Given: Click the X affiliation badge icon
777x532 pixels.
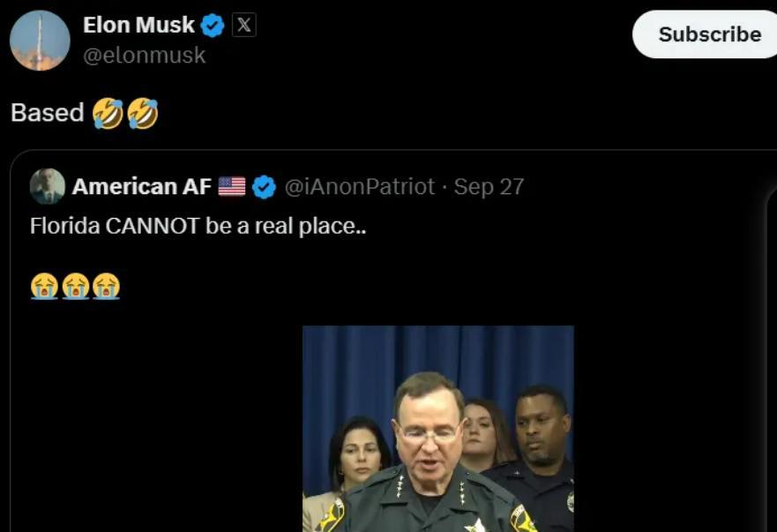Looking at the screenshot, I should pyautogui.click(x=244, y=26).
